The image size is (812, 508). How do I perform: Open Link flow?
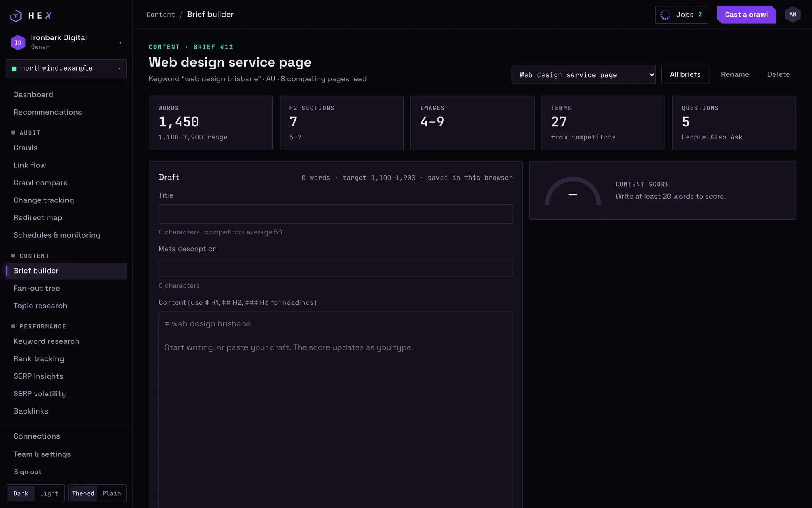66,165
